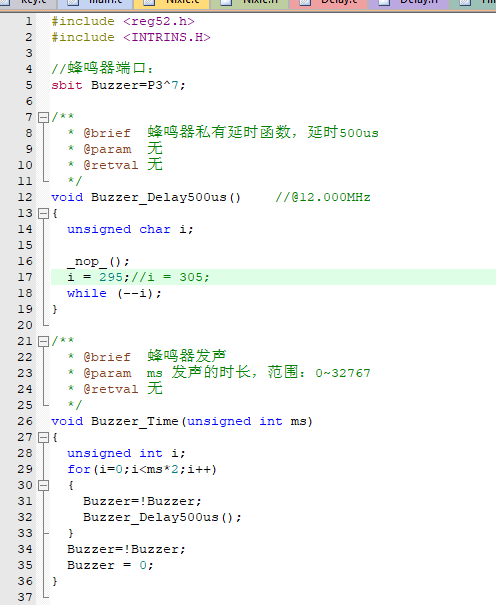Image resolution: width=496 pixels, height=605 pixels.
Task: Click the while (--i); statement
Action: (x=114, y=294)
